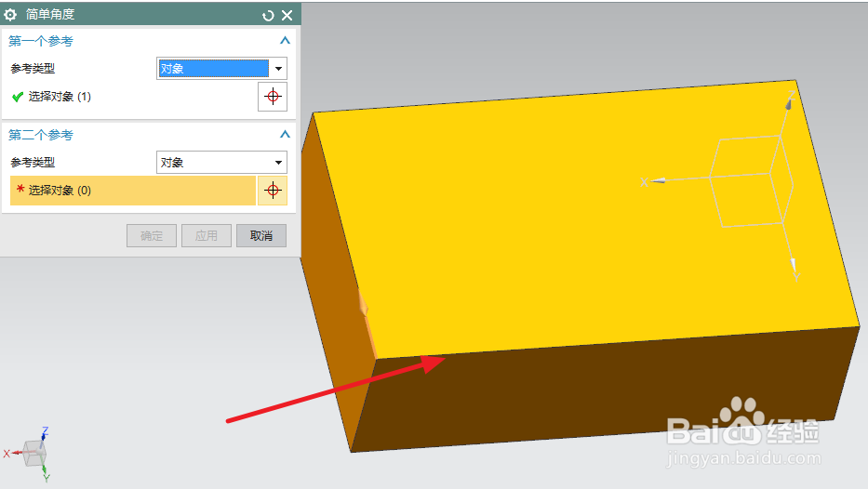Viewport: 868px width, 489px height.
Task: Activate the highlighted 选择对象 (0) row
Action: point(133,191)
